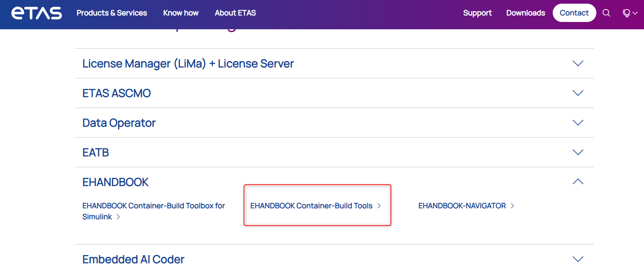Collapse the EHANDBOOK section chevron

click(578, 182)
